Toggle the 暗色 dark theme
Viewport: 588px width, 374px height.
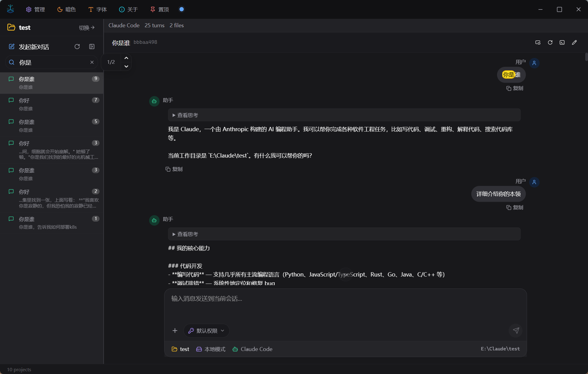(66, 10)
